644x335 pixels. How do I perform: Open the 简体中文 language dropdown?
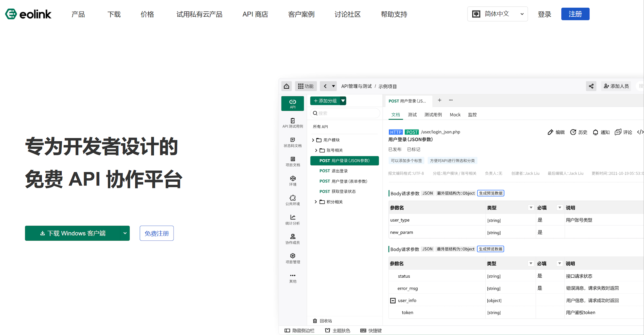[x=497, y=14]
